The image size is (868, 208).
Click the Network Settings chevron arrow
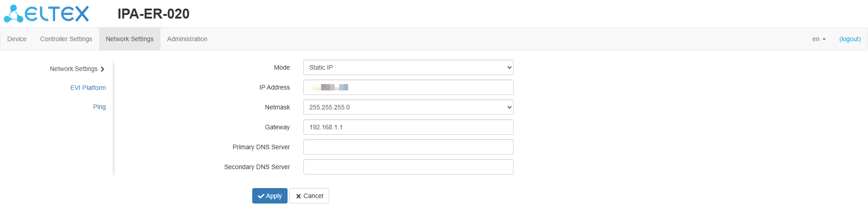click(103, 69)
